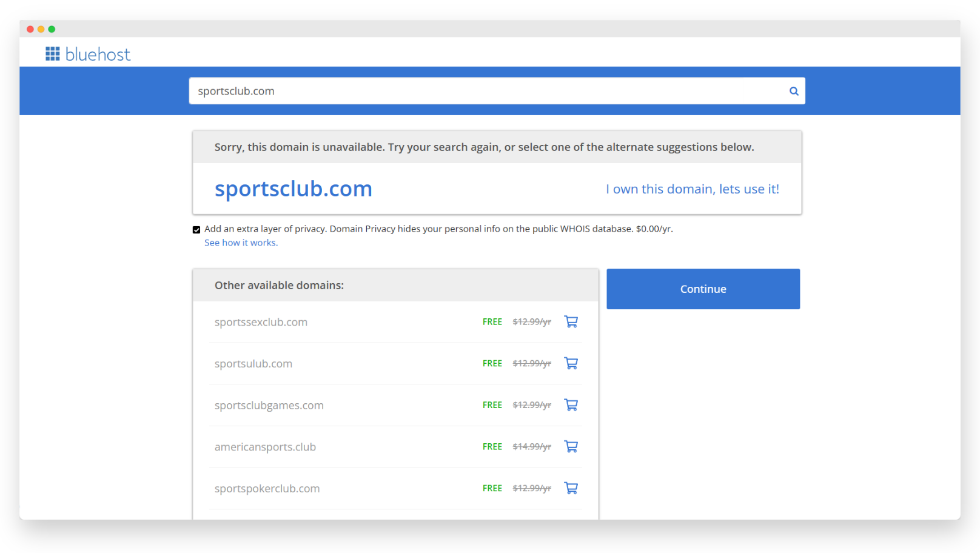The height and width of the screenshot is (553, 980).
Task: Select the sportssexclub.com domain name
Action: coord(261,322)
